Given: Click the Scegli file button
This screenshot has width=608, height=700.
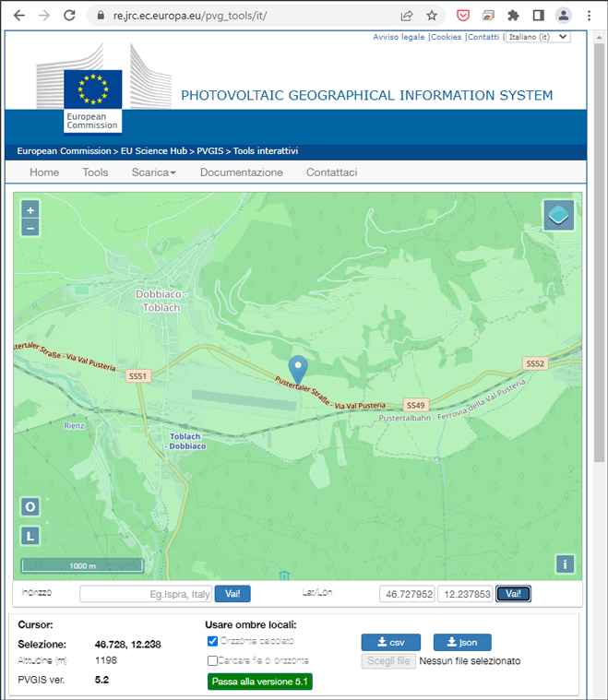Looking at the screenshot, I should pos(388,660).
